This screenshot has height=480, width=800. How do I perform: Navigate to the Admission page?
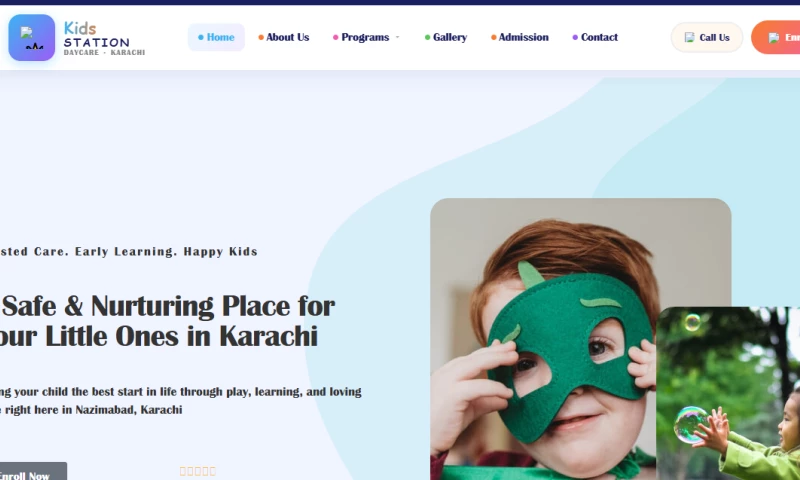point(520,37)
